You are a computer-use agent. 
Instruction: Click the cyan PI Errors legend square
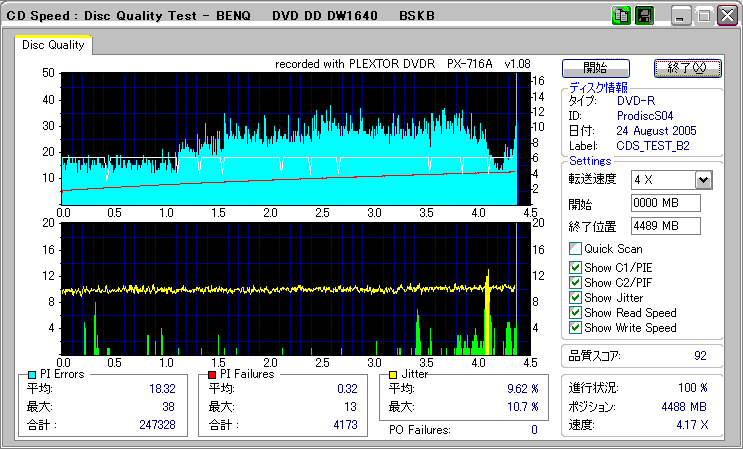coord(31,374)
